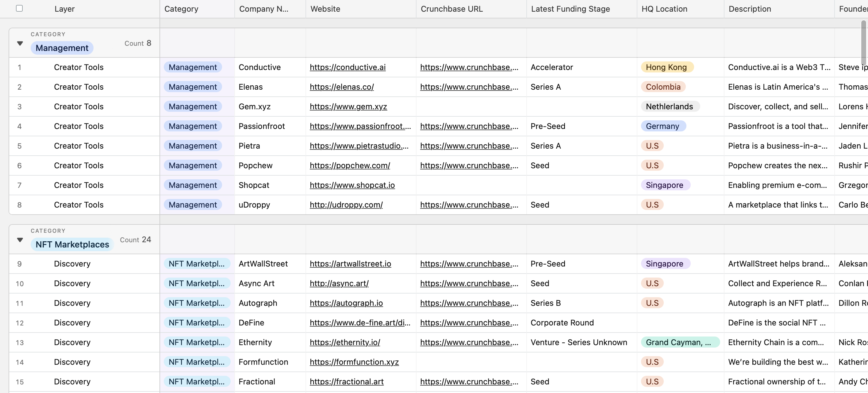Viewport: 868px width, 393px height.
Task: Collapse the Management category group
Action: (x=20, y=43)
